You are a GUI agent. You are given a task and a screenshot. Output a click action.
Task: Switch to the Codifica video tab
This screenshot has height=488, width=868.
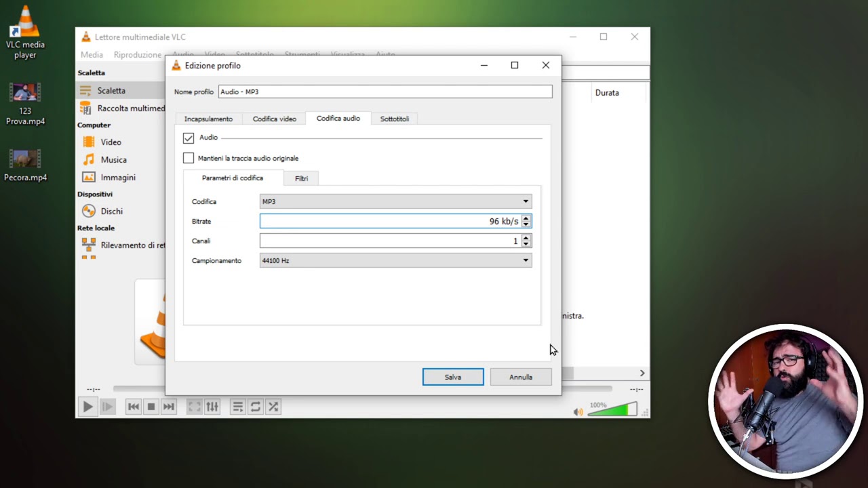coord(275,119)
